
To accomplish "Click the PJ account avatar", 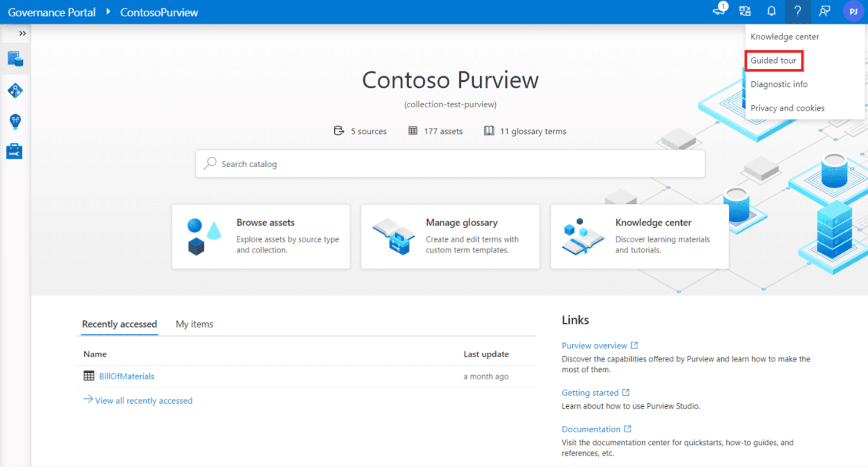I will [853, 12].
